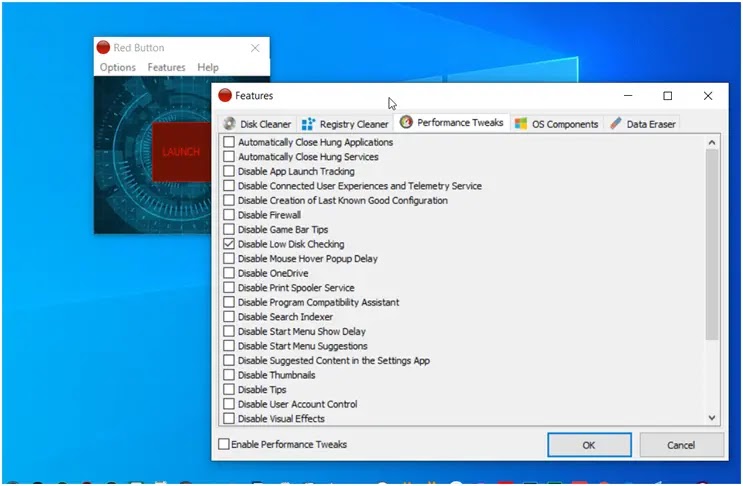Tick Disable App Launch Tracking
743x486 pixels.
[229, 171]
